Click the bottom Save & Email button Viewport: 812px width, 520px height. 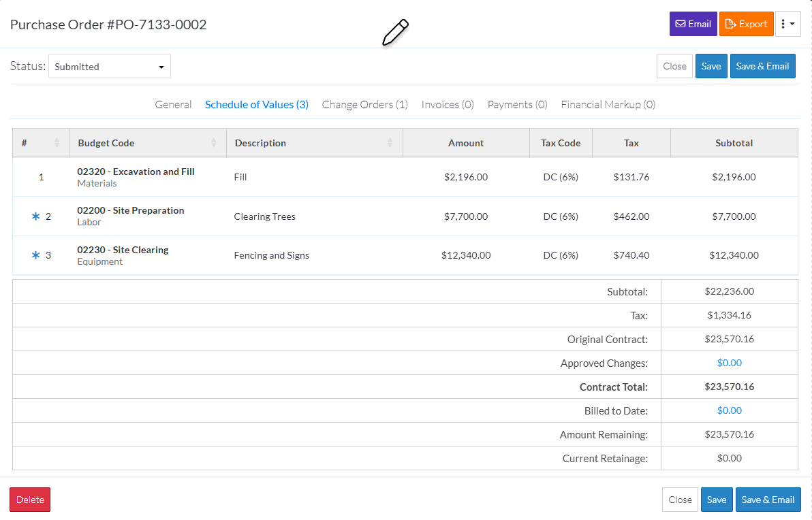768,500
